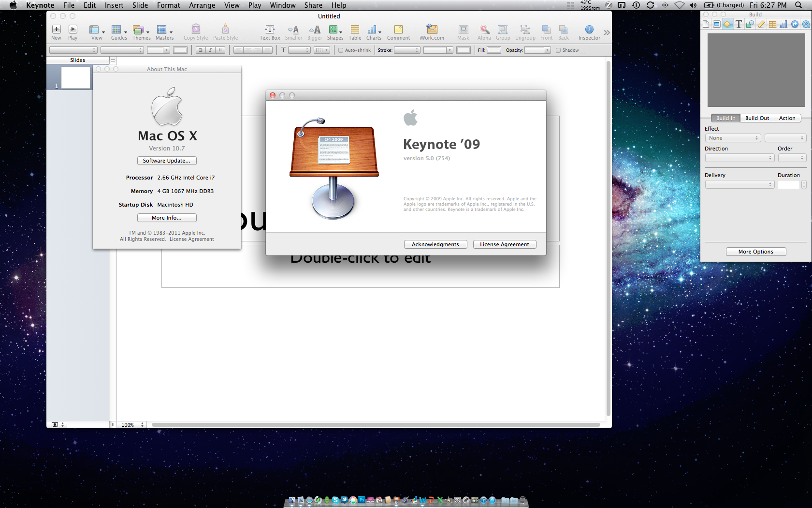Image resolution: width=812 pixels, height=508 pixels.
Task: Open the Metrics inspector ruler icon
Action: (761, 24)
